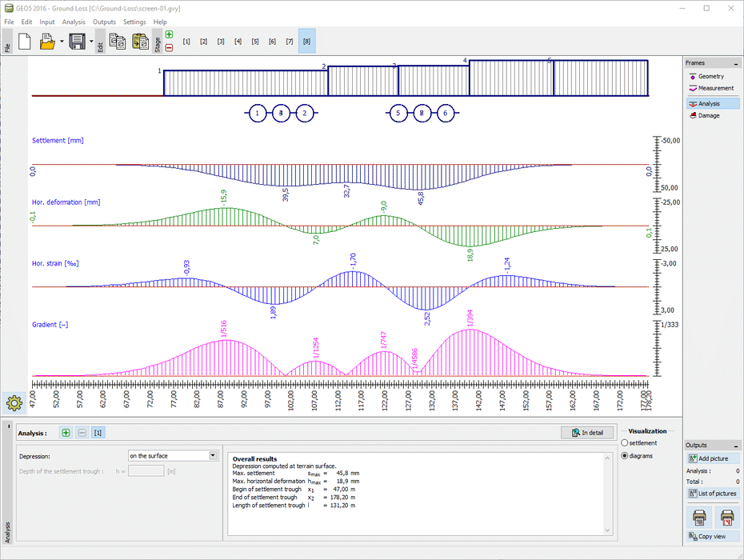744x560 pixels.
Task: Open the Damage frame
Action: pyautogui.click(x=708, y=115)
